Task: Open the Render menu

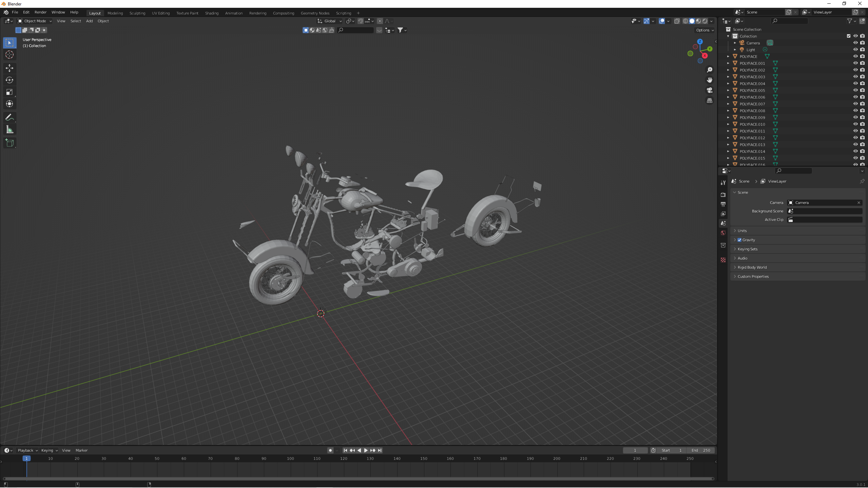Action: (x=40, y=12)
